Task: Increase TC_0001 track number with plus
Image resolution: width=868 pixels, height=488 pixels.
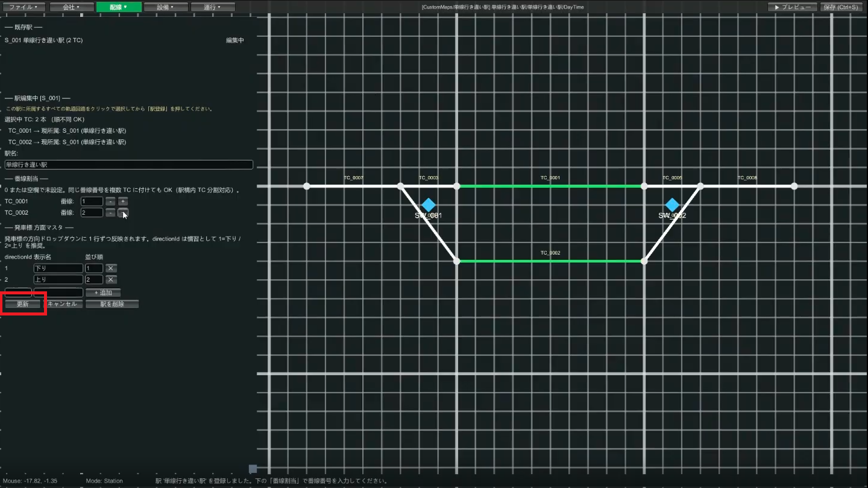Action: [x=123, y=201]
